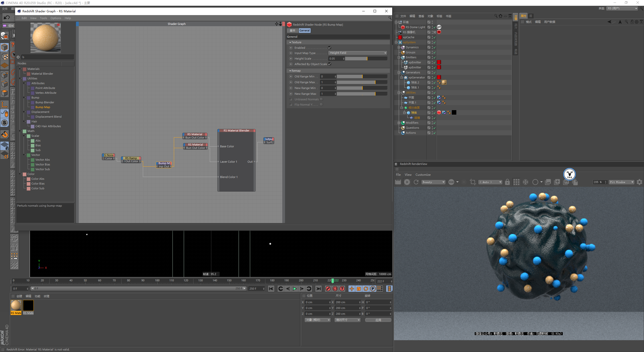
Task: Collapse the Remap section
Action: [x=290, y=71]
